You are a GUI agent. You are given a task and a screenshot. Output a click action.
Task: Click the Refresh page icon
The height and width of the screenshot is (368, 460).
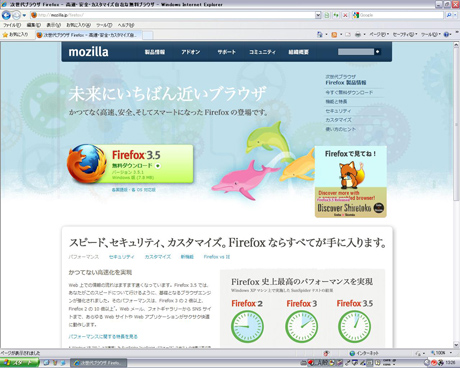(x=336, y=15)
